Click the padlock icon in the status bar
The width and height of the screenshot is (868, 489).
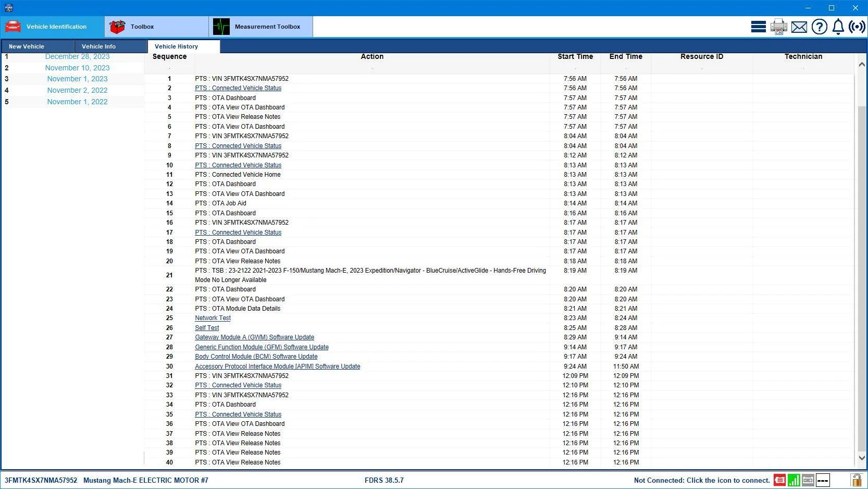[x=856, y=480]
